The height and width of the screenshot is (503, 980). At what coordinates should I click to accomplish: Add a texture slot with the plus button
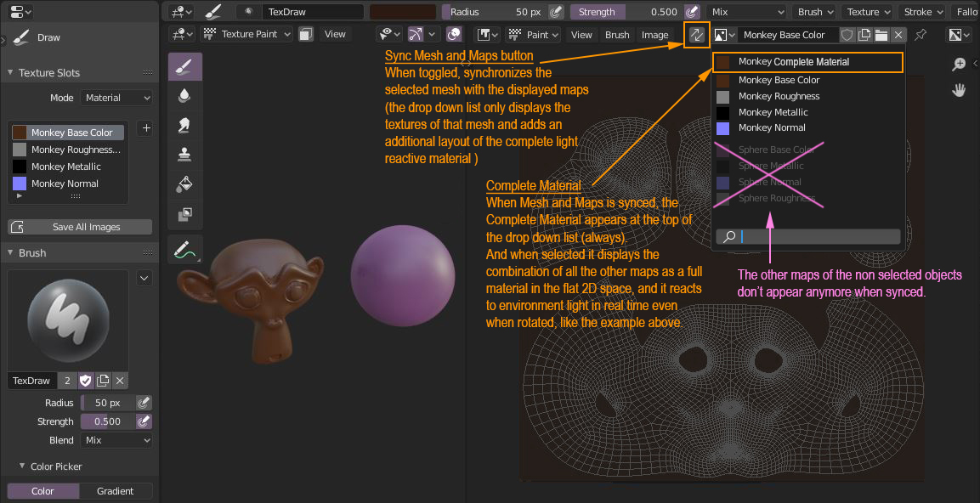click(146, 128)
